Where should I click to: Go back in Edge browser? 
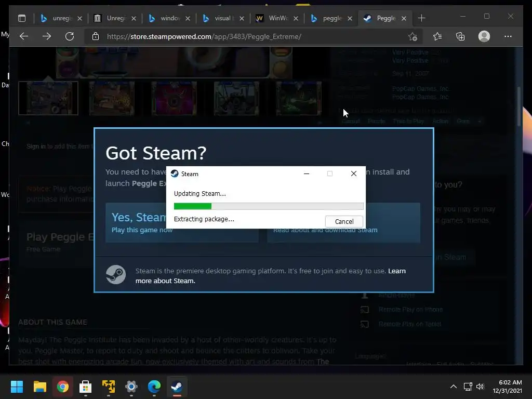click(x=24, y=36)
